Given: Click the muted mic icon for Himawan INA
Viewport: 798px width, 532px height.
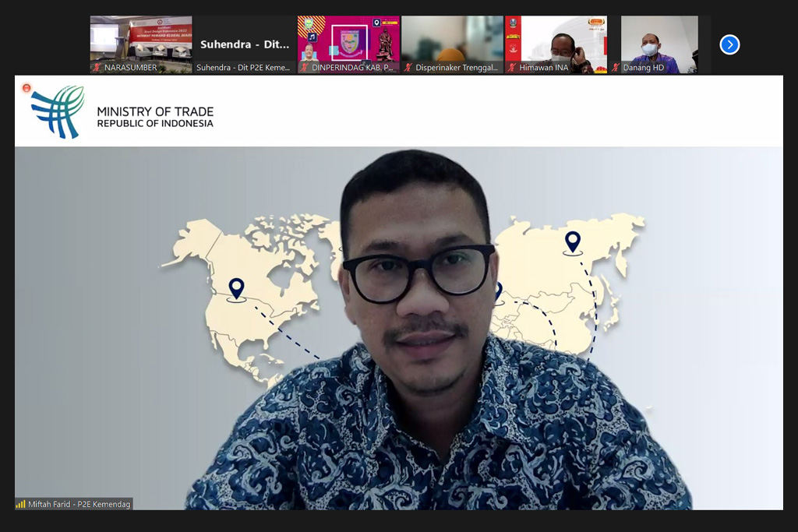Looking at the screenshot, I should (x=512, y=68).
